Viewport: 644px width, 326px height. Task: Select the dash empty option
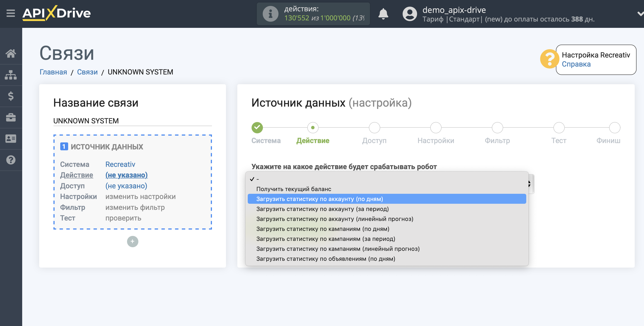(387, 179)
